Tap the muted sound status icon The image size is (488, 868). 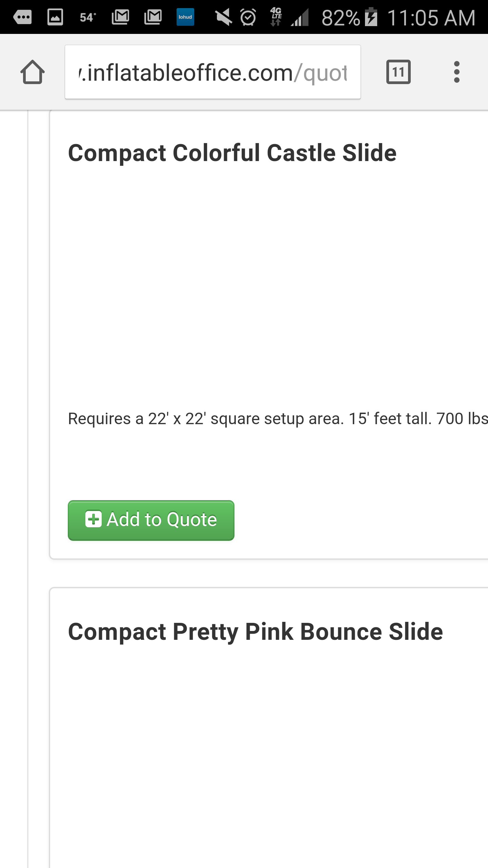pos(224,17)
